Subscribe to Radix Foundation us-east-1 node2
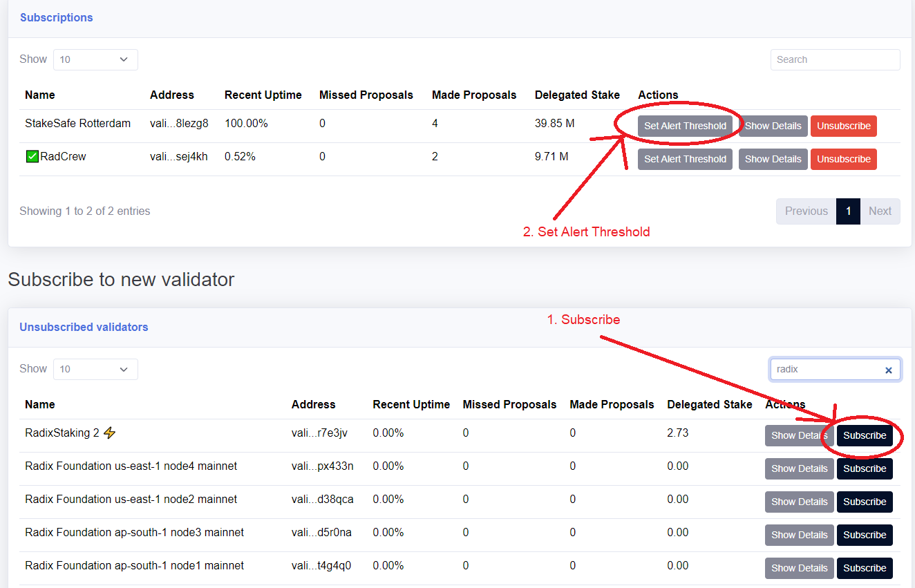Viewport: 915px width, 588px height. [x=865, y=502]
